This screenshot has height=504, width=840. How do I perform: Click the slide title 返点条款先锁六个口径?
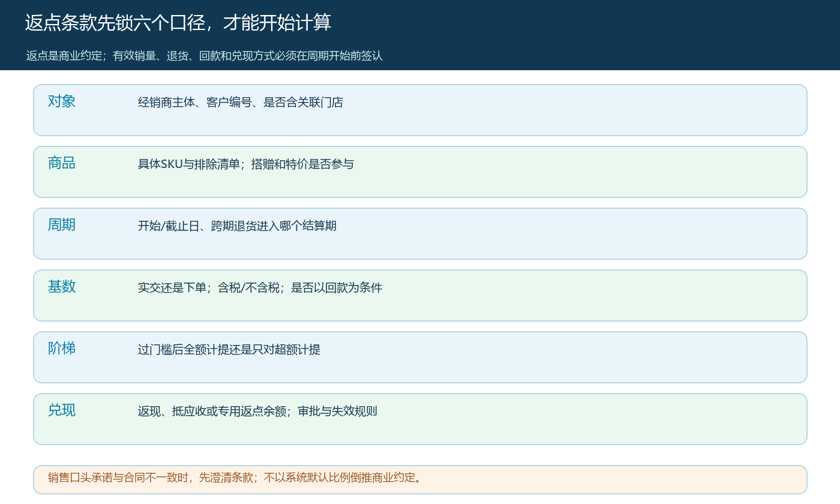[178, 23]
